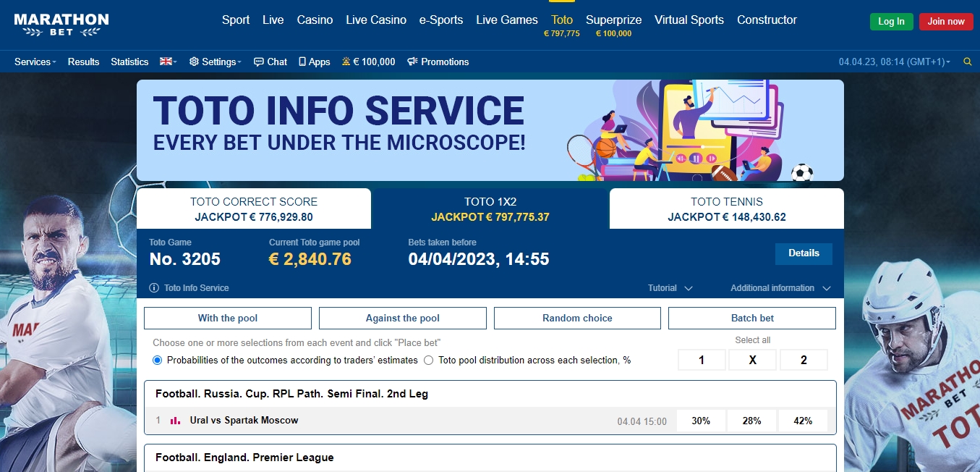Viewport: 980px width, 472px height.
Task: Expand the Tutorial section
Action: [670, 288]
